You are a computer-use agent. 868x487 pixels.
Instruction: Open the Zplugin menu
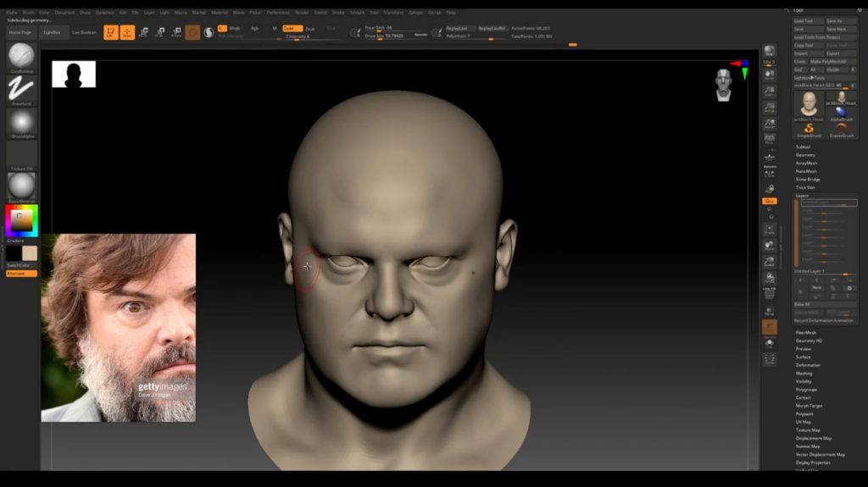point(415,12)
